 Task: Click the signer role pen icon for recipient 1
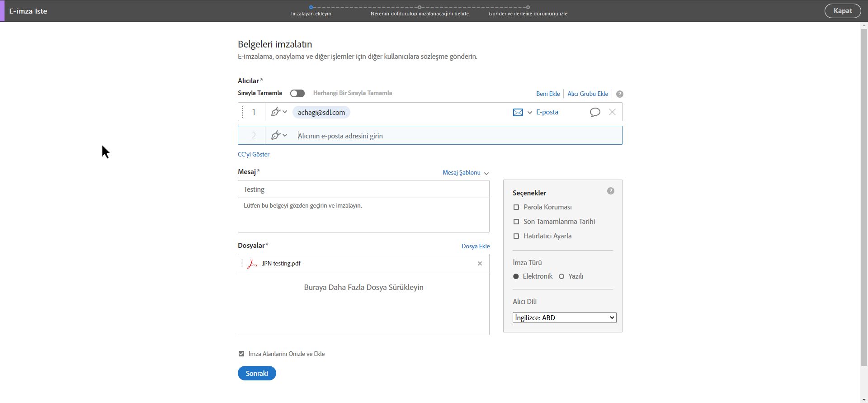pyautogui.click(x=276, y=112)
